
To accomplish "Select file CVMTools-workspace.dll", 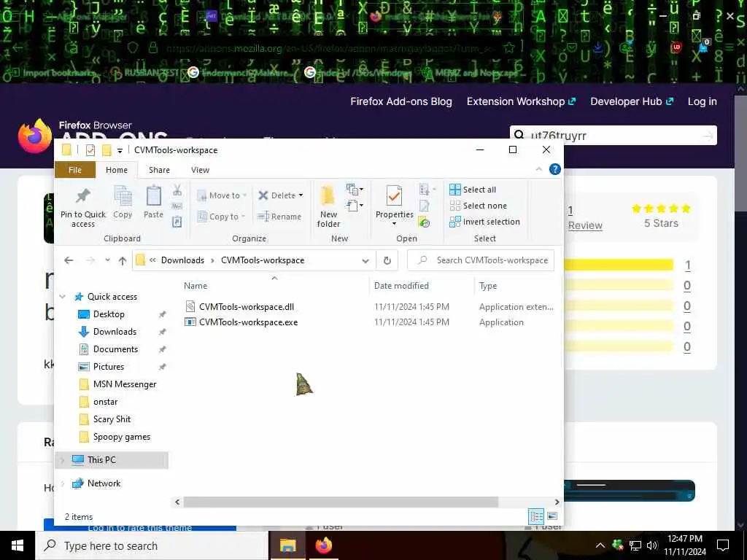I will pyautogui.click(x=247, y=307).
